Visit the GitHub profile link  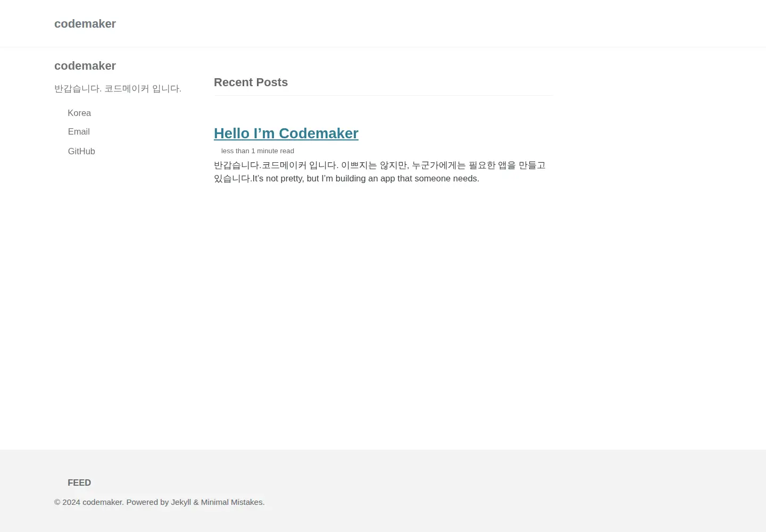(x=81, y=152)
